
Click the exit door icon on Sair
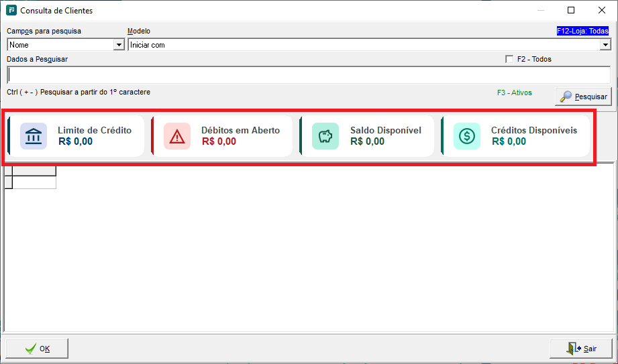point(574,348)
